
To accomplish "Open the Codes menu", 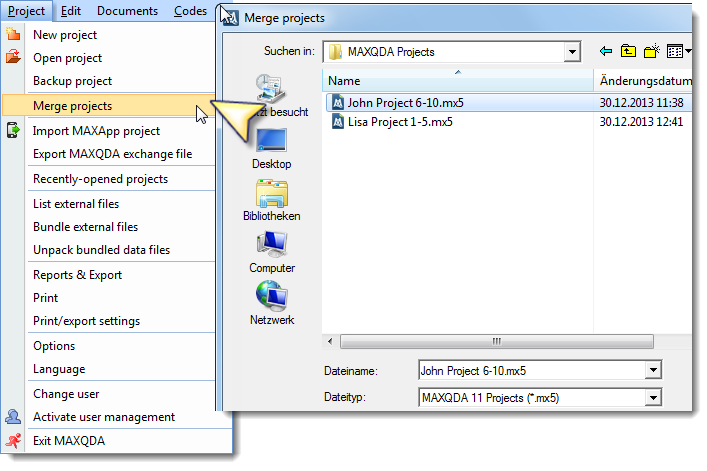I will point(190,11).
